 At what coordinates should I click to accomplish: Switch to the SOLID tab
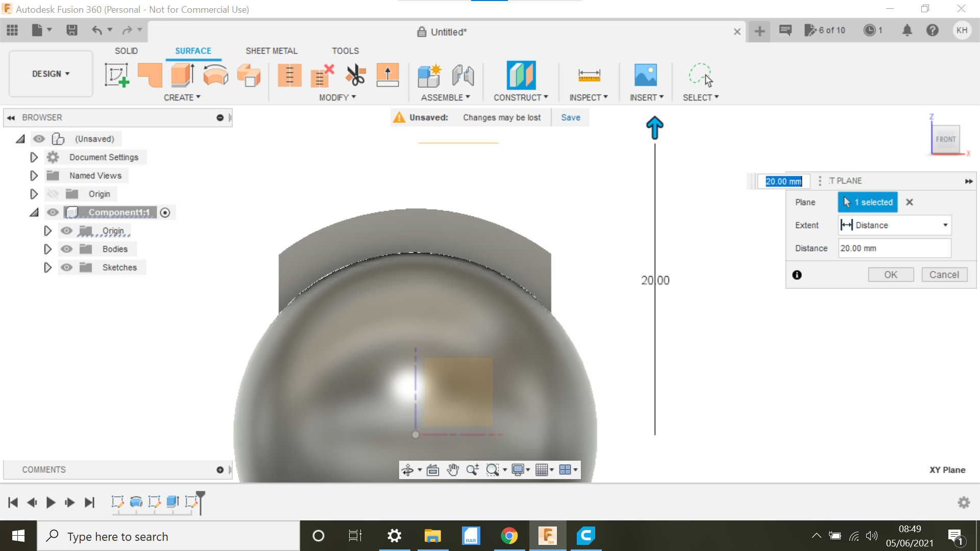(126, 51)
